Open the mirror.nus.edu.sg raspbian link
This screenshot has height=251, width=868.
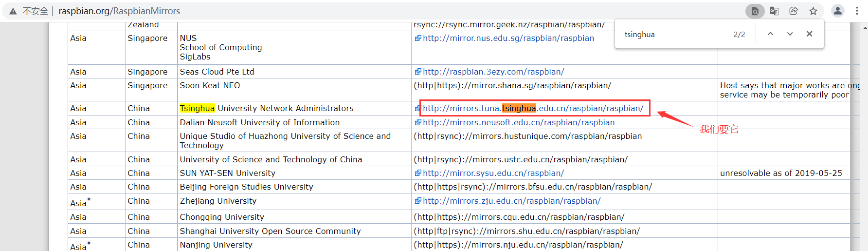pyautogui.click(x=508, y=38)
